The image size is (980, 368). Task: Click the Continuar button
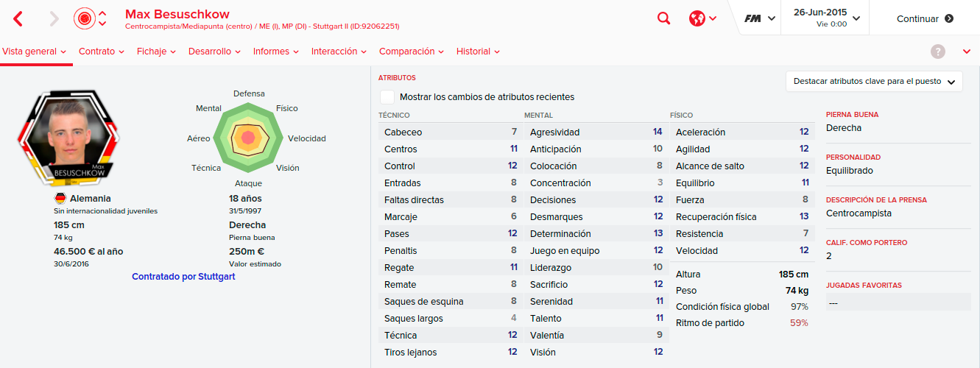tap(925, 19)
